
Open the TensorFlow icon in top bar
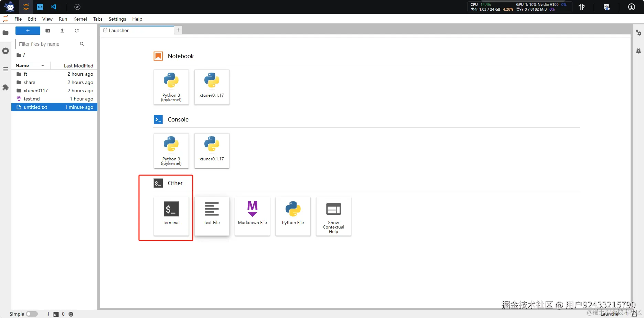coord(582,7)
